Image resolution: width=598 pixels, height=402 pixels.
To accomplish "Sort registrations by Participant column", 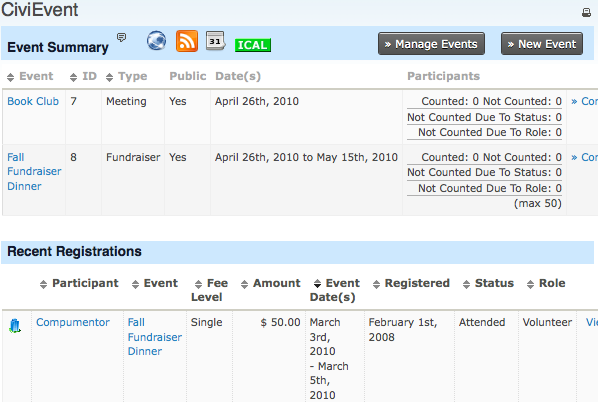I will tap(79, 283).
